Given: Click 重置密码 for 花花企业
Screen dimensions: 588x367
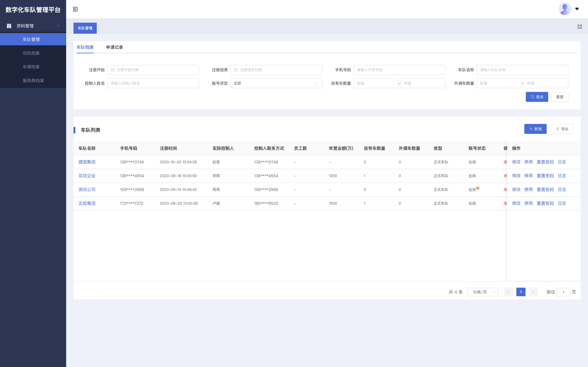Looking at the screenshot, I should (x=545, y=176).
